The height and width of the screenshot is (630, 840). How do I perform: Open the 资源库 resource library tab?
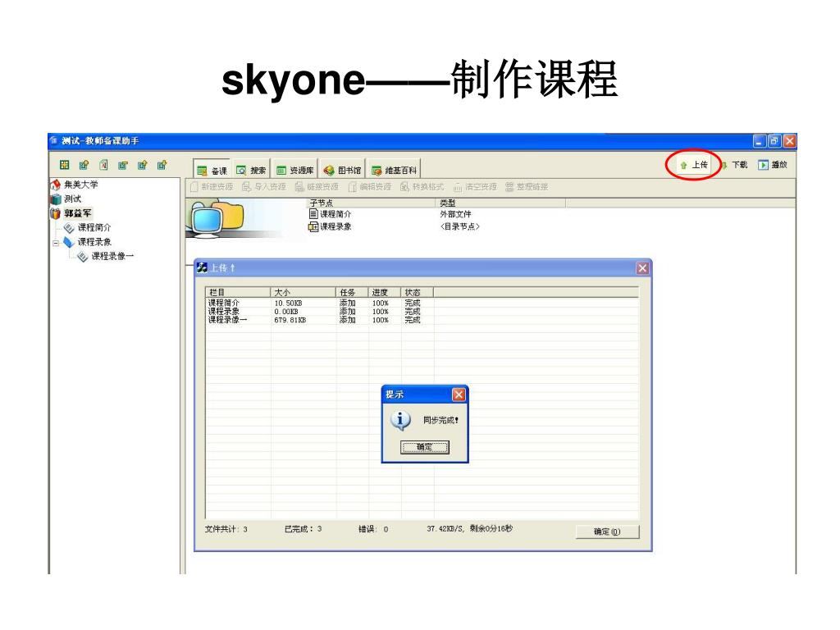pos(294,171)
